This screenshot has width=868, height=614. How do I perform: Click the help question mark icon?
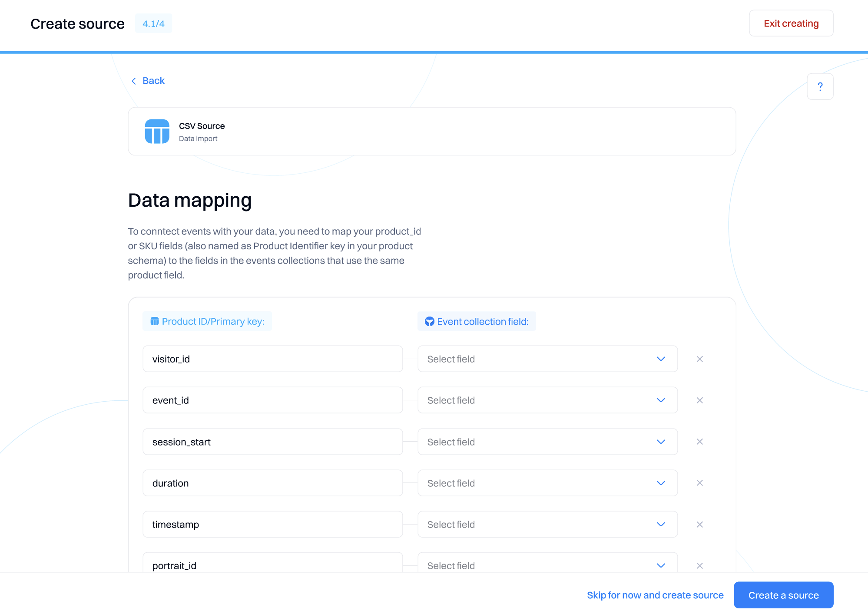coord(820,86)
